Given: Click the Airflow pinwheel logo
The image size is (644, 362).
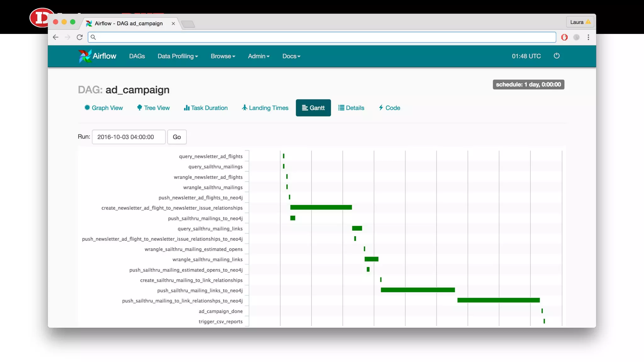Looking at the screenshot, I should pyautogui.click(x=85, y=56).
